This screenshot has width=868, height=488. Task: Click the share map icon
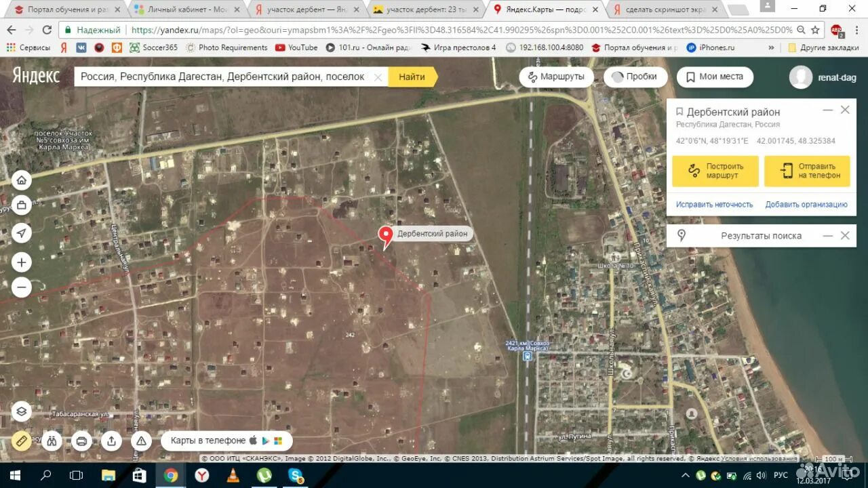(x=111, y=441)
